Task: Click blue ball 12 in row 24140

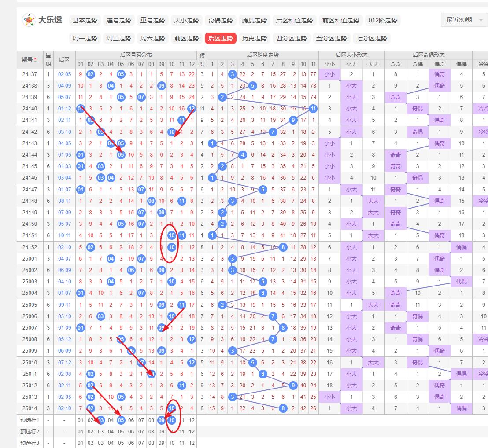Action: [x=192, y=109]
